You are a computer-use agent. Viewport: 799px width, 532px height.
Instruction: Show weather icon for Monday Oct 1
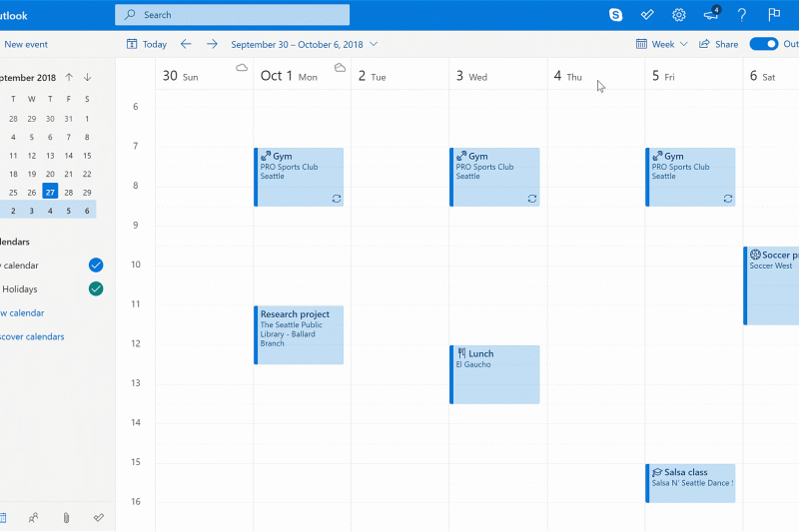pos(340,68)
